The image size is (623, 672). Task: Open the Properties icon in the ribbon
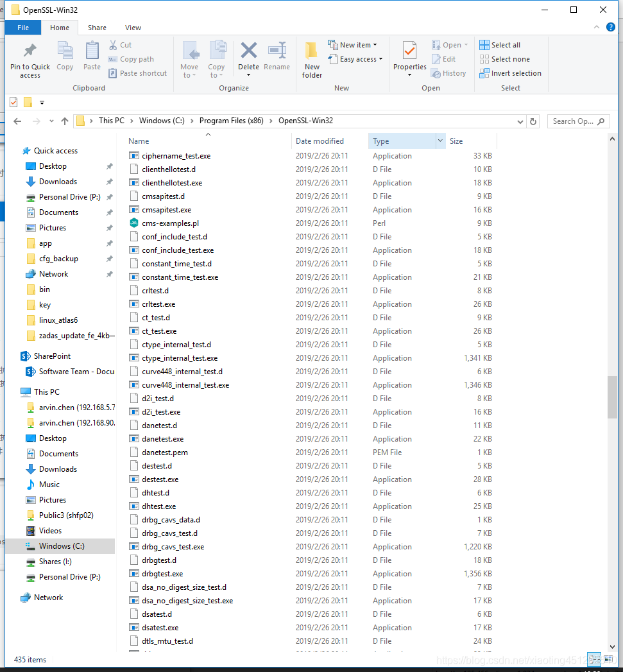[409, 51]
